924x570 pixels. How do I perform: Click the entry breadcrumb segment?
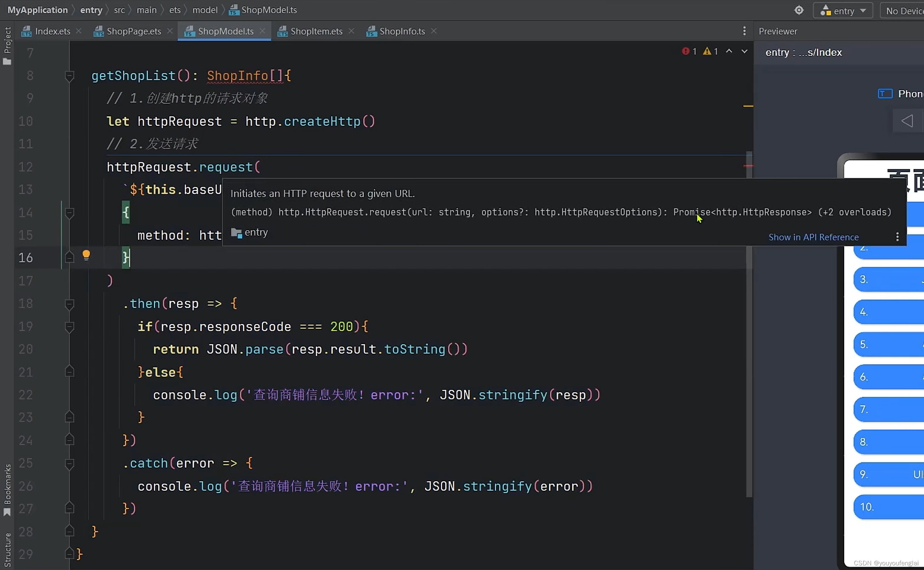pos(91,10)
